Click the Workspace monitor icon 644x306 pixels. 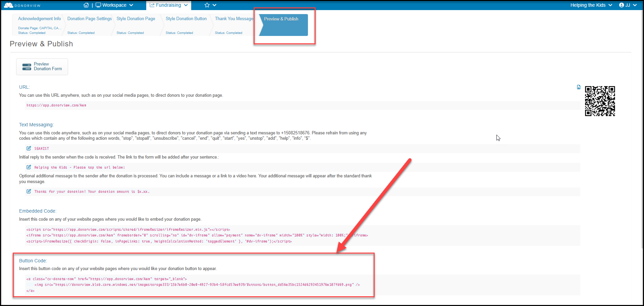pos(98,5)
